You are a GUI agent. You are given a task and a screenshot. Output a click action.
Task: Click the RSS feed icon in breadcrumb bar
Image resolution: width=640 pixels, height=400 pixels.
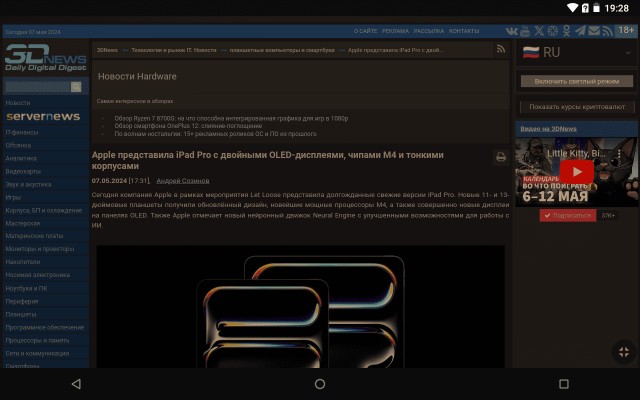pyautogui.click(x=501, y=49)
